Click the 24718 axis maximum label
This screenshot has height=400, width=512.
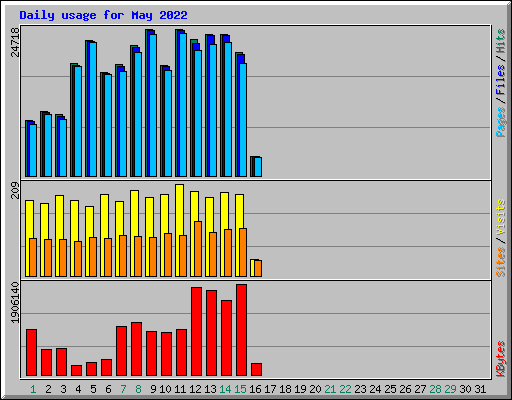point(15,42)
